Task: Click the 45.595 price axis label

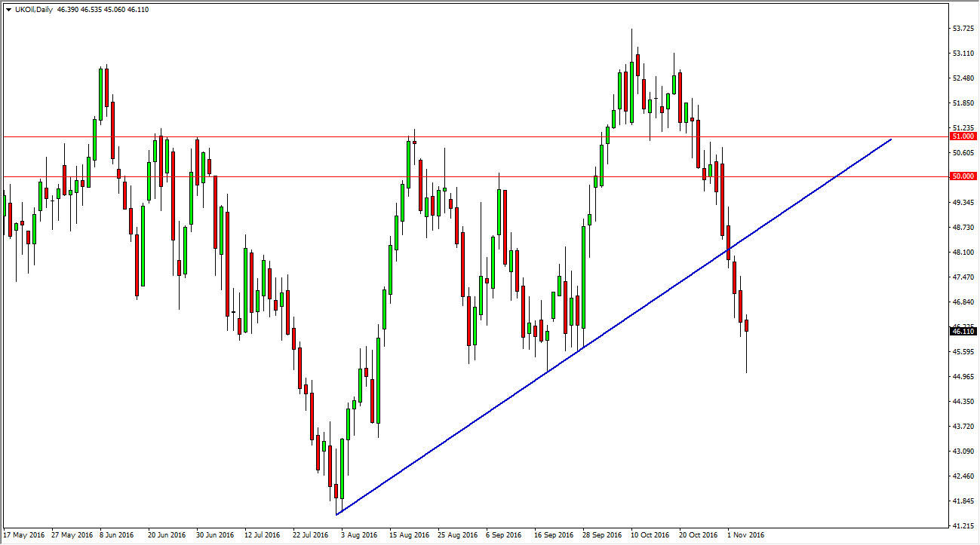Action: point(965,352)
